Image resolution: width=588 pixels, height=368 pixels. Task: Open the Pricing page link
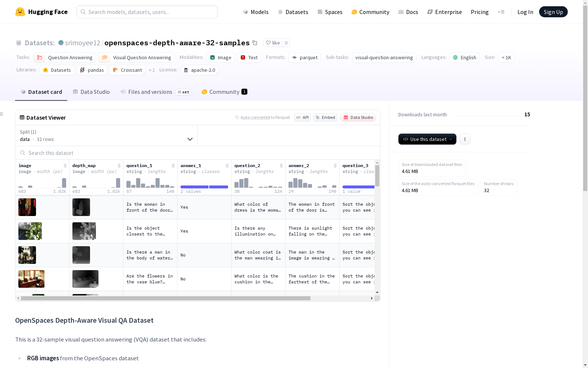(480, 12)
